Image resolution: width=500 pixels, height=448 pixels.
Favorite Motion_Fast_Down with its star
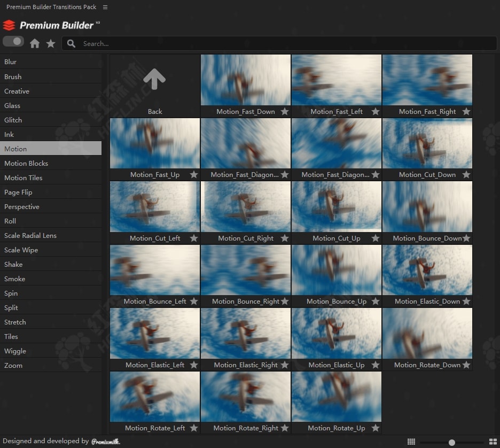click(x=285, y=111)
